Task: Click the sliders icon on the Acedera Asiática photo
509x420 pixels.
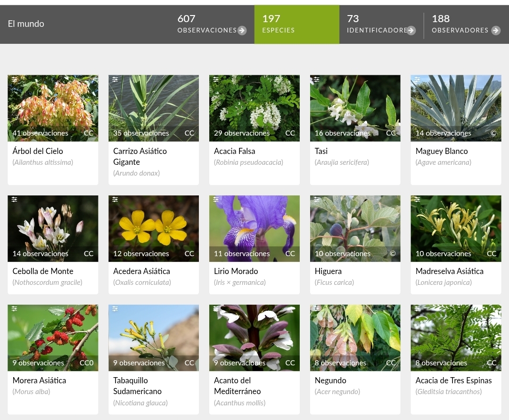Action: (115, 200)
